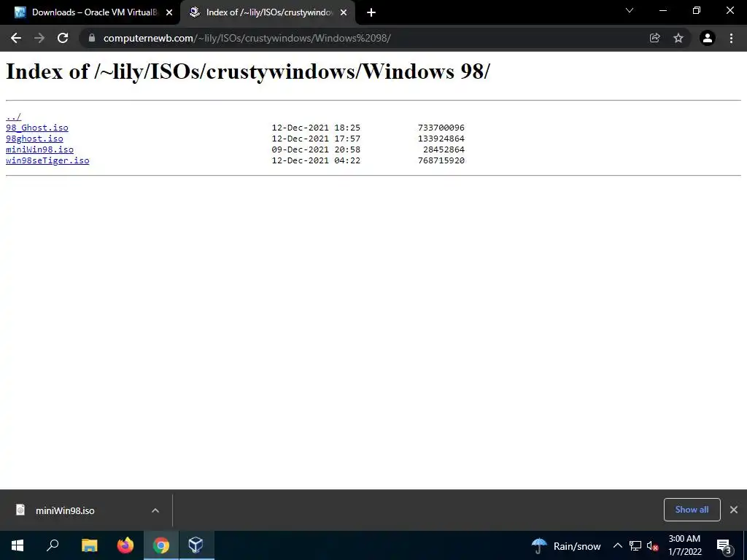This screenshot has width=747, height=560.
Task: Open the Chrome profile menu
Action: [708, 38]
